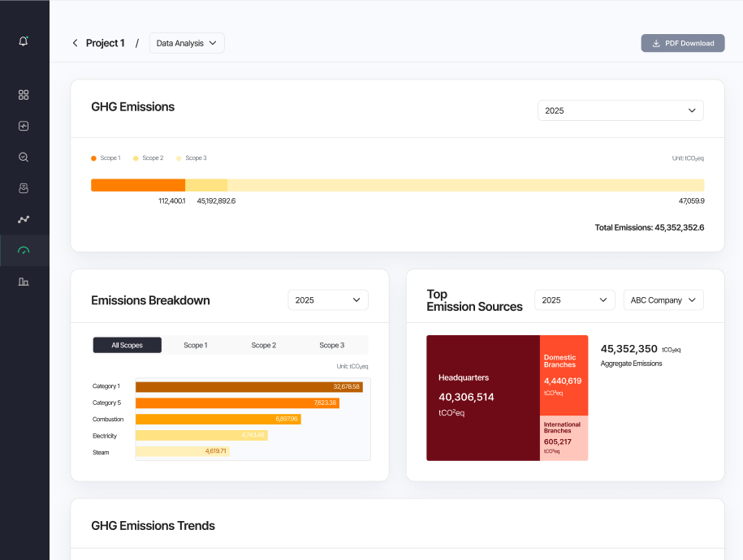Screen dimensions: 743x560
Task: Select the Headquarters treemap block
Action: (483, 398)
